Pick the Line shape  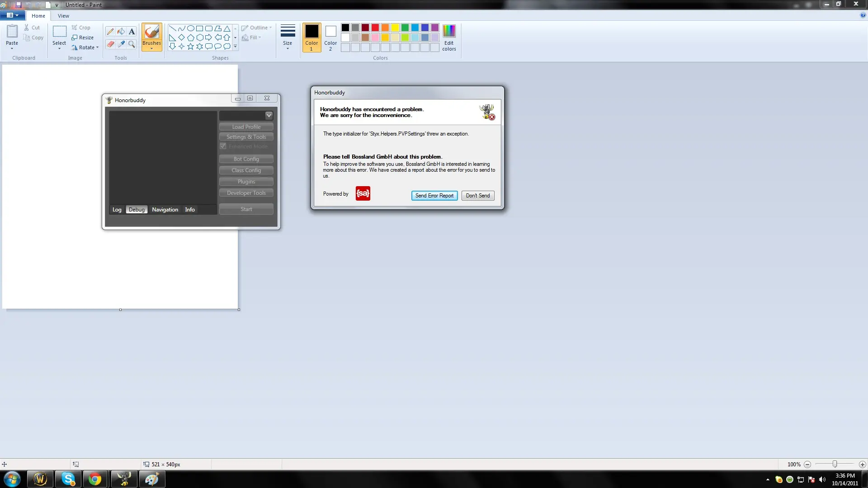pyautogui.click(x=172, y=28)
